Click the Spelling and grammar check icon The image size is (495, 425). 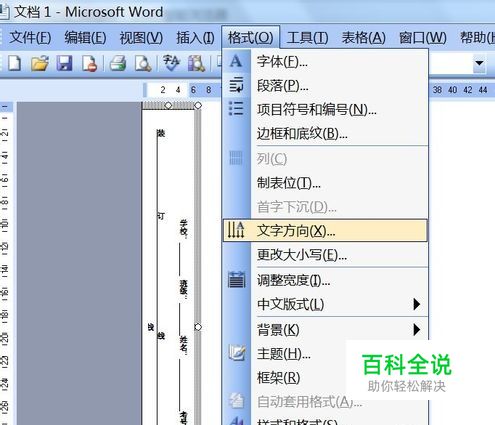(x=171, y=63)
